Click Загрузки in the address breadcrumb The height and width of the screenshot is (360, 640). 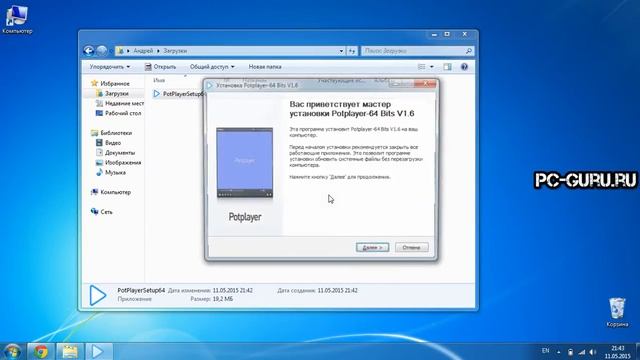(x=175, y=51)
